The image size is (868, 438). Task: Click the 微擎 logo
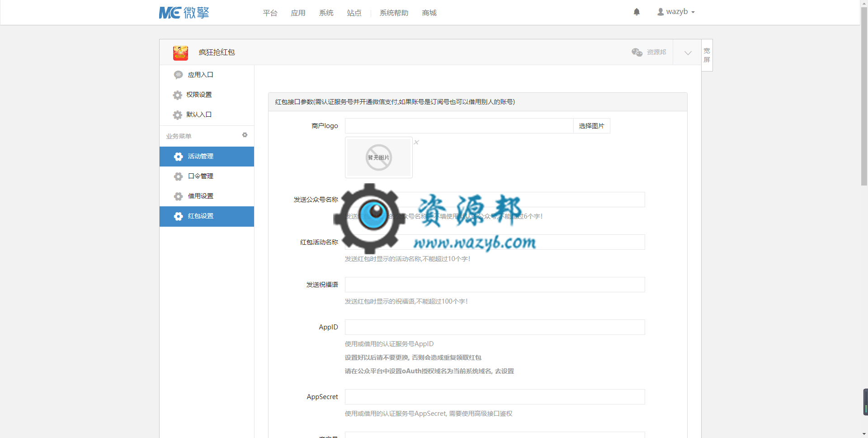coord(184,13)
